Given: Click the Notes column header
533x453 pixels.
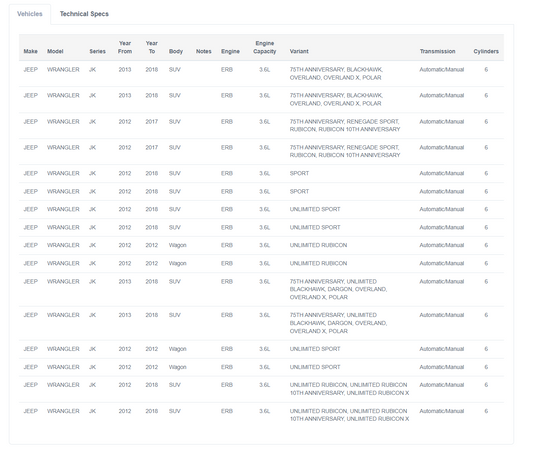Looking at the screenshot, I should point(204,51).
